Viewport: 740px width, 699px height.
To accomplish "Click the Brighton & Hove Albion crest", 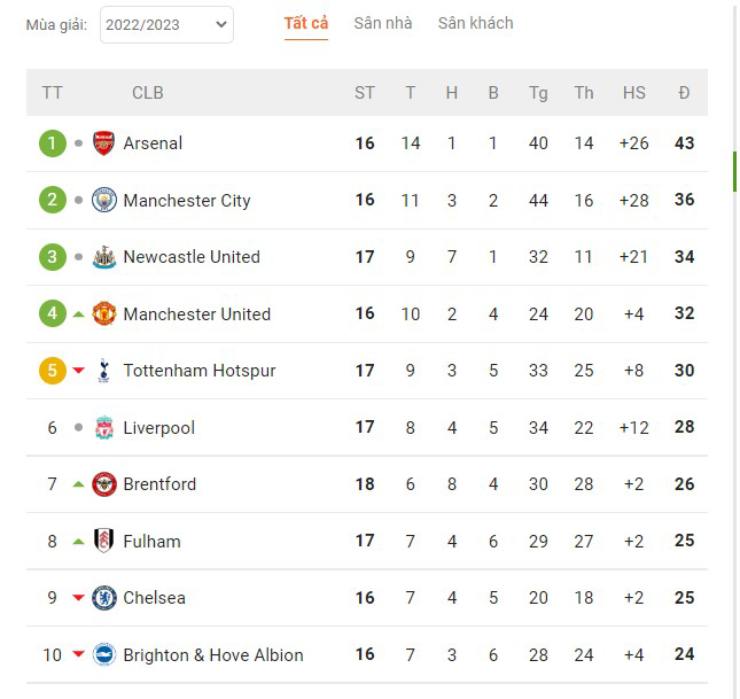I will (104, 655).
